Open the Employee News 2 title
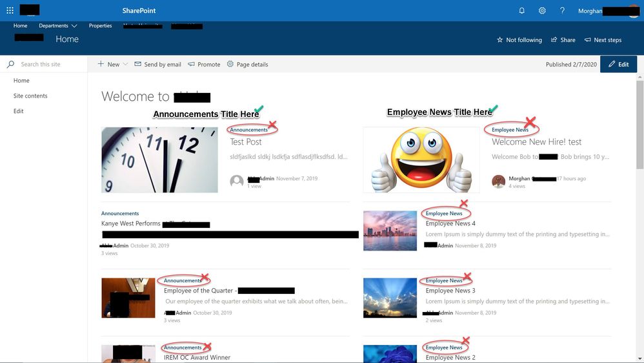The height and width of the screenshot is (363, 644). tap(450, 358)
